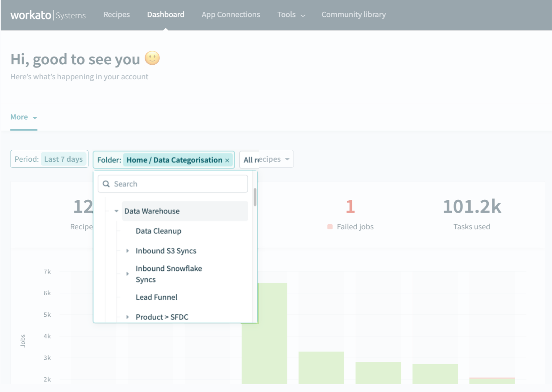Click the search magnifier icon

pyautogui.click(x=106, y=184)
